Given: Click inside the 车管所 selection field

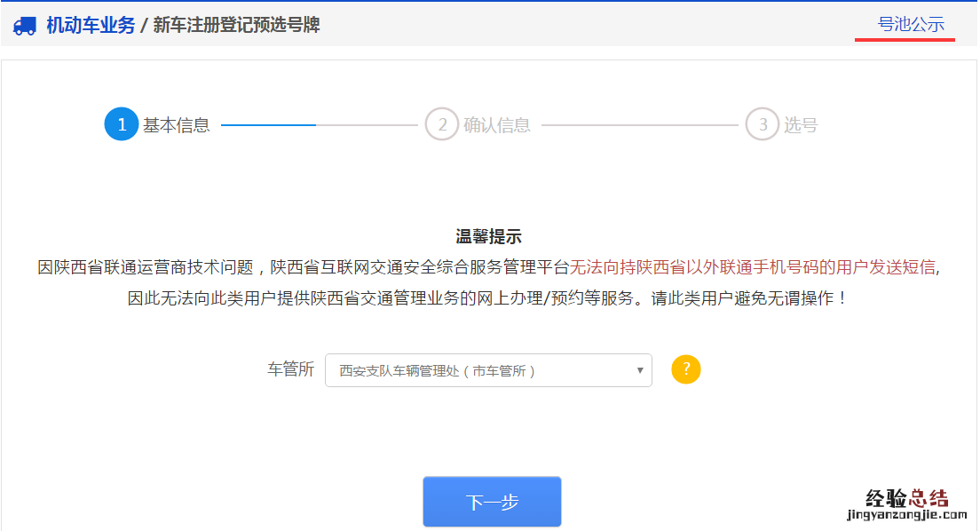Looking at the screenshot, I should click(488, 370).
